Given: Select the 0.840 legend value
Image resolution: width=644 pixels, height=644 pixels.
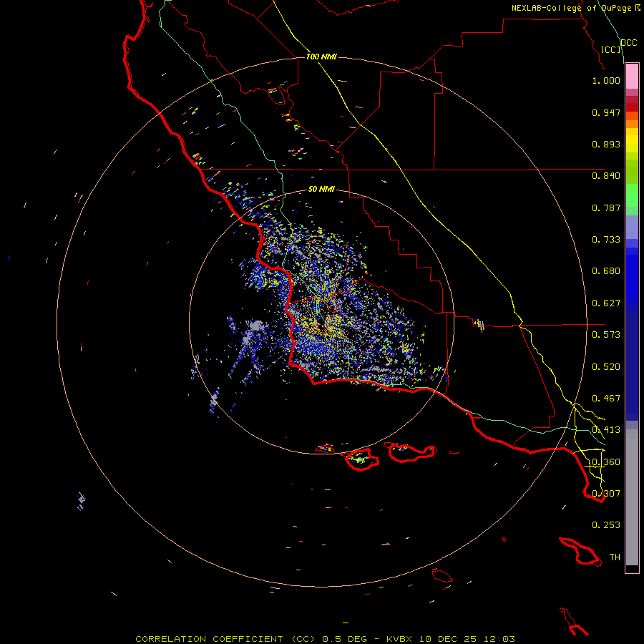Looking at the screenshot, I should 606,176.
